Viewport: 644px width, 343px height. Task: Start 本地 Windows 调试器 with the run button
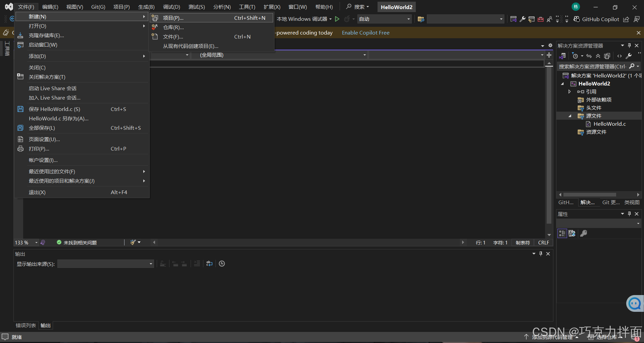pyautogui.click(x=337, y=19)
